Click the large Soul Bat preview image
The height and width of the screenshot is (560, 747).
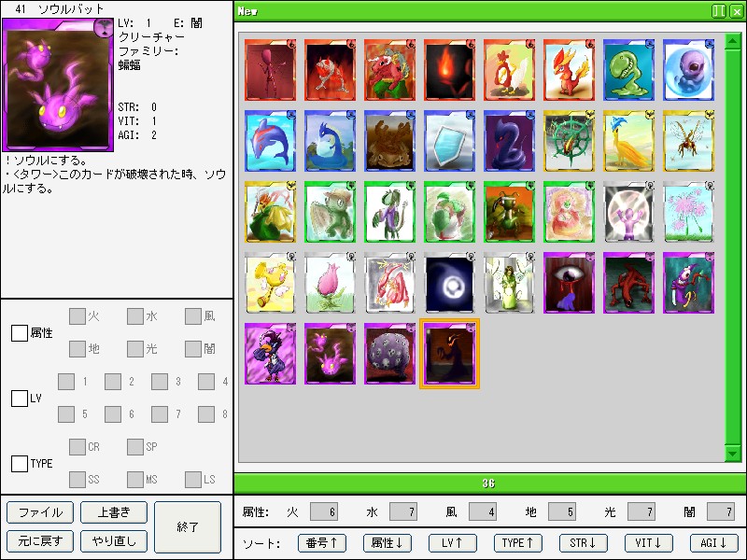point(58,85)
